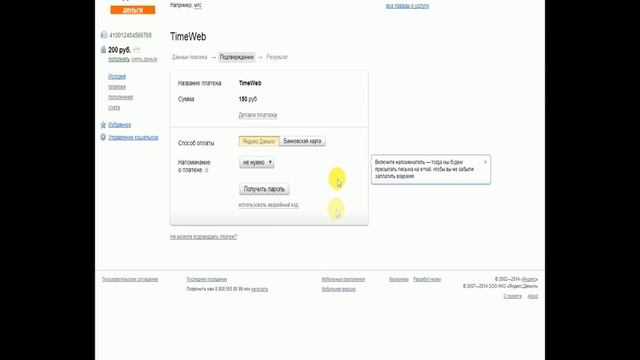
Task: Open the Детали платежа link
Action: click(258, 115)
